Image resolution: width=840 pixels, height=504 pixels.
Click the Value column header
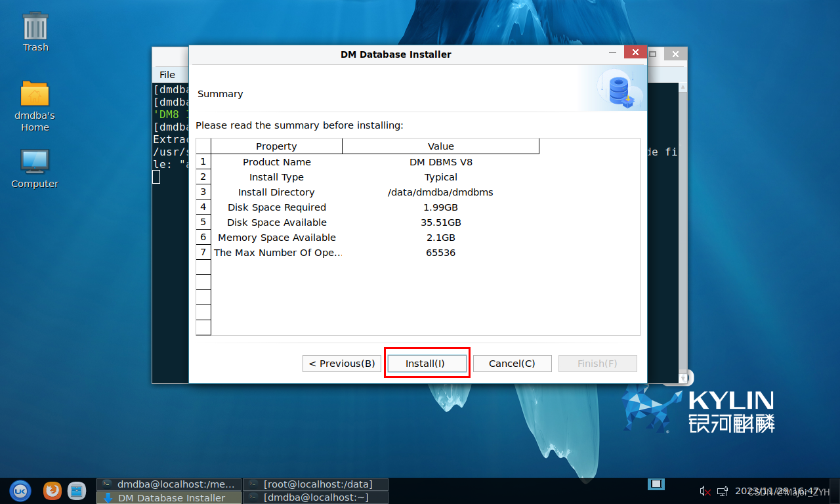[440, 146]
